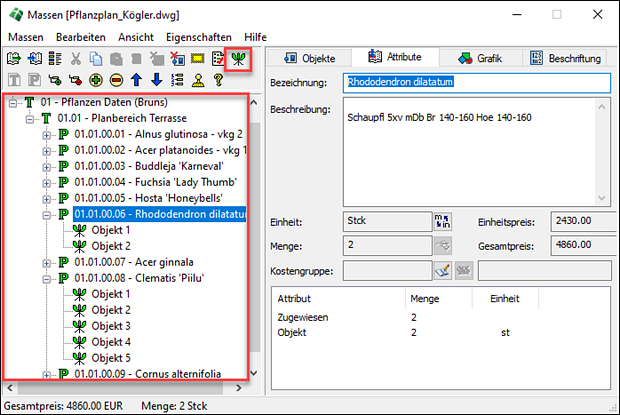The width and height of the screenshot is (620, 415).
Task: Click the green plant icon in toolbar
Action: tap(238, 59)
